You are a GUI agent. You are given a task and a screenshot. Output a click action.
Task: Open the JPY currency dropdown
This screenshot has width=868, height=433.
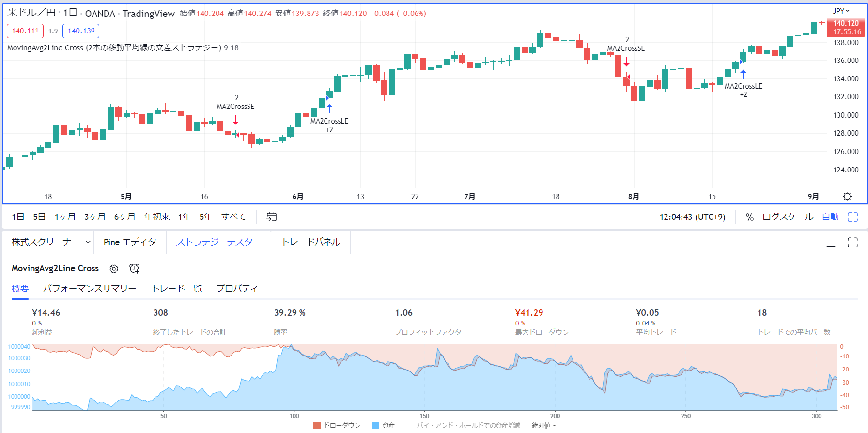(841, 11)
